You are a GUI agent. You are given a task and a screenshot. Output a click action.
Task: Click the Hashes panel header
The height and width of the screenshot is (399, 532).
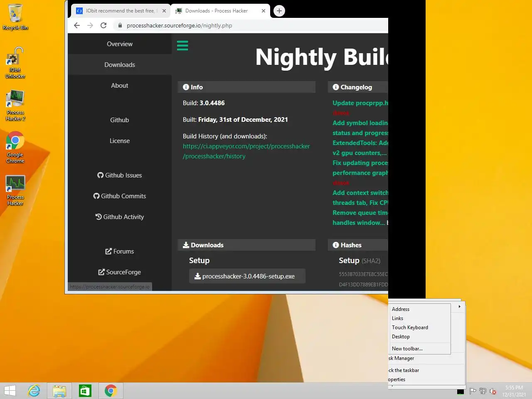pyautogui.click(x=358, y=245)
